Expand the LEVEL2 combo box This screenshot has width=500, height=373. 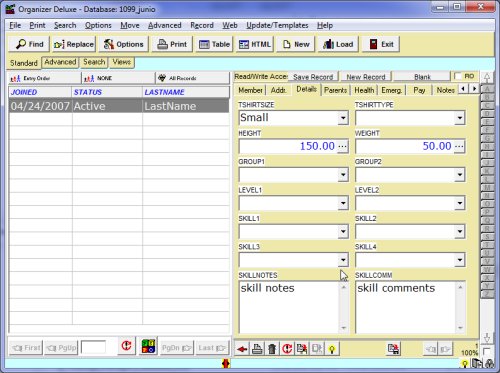pyautogui.click(x=460, y=203)
